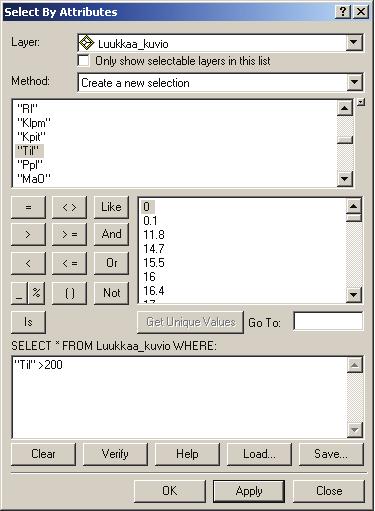Screen dimensions: 375x511
Task: Select the "Klpm" field in the list
Action: click(33, 123)
